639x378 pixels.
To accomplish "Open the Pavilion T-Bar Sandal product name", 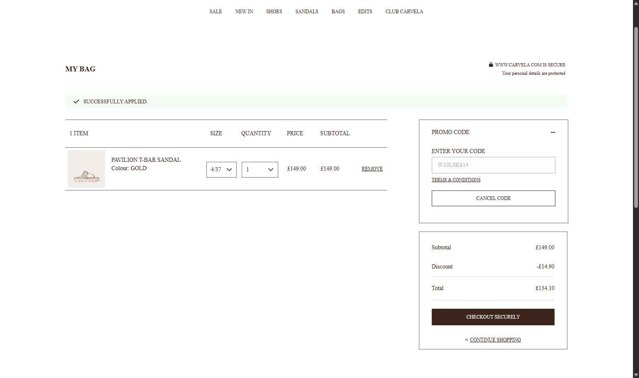I will pos(145,160).
